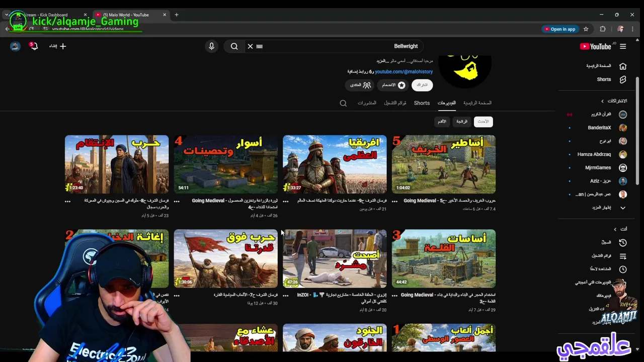Run the Bellwright search with the magnifier

pyautogui.click(x=234, y=46)
